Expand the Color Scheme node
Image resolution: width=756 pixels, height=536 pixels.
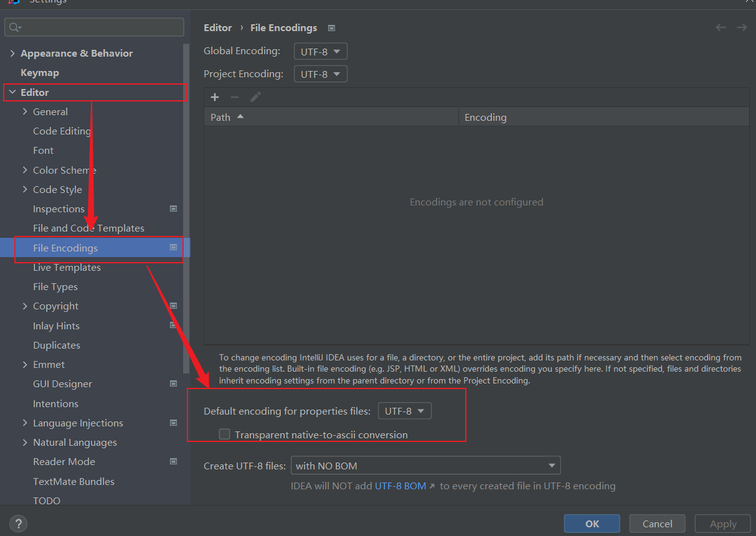click(25, 170)
